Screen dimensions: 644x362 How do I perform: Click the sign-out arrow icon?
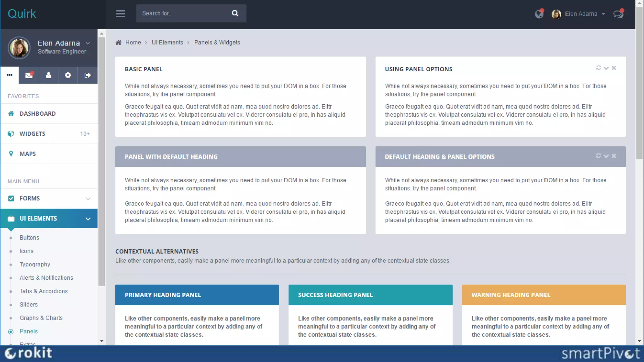87,75
